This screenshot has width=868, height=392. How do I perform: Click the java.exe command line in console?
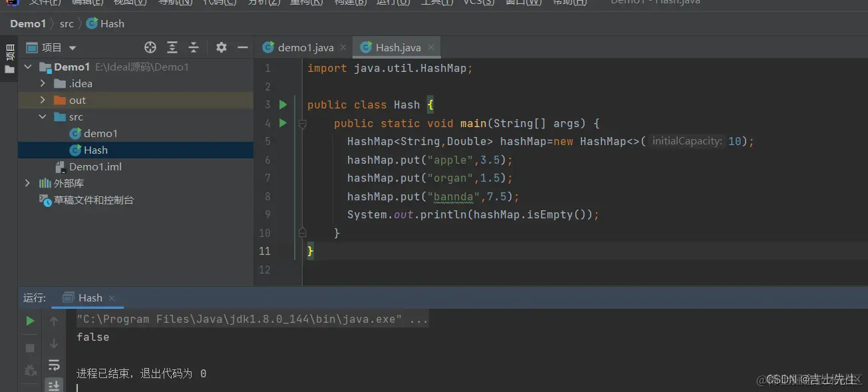(x=252, y=319)
